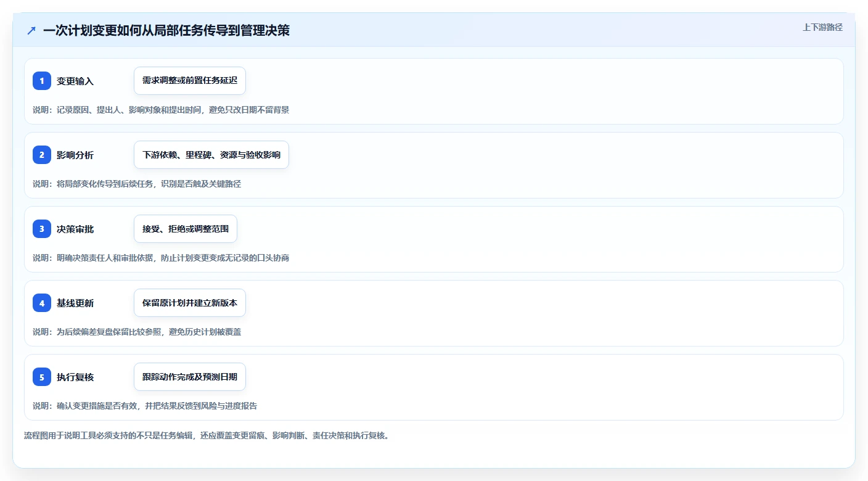Click the 执行复核 step label

click(75, 377)
